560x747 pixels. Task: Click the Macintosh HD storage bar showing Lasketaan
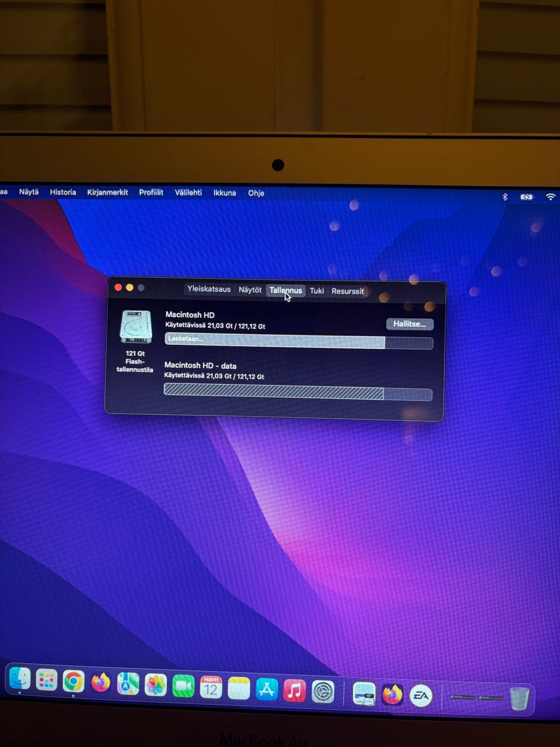299,341
